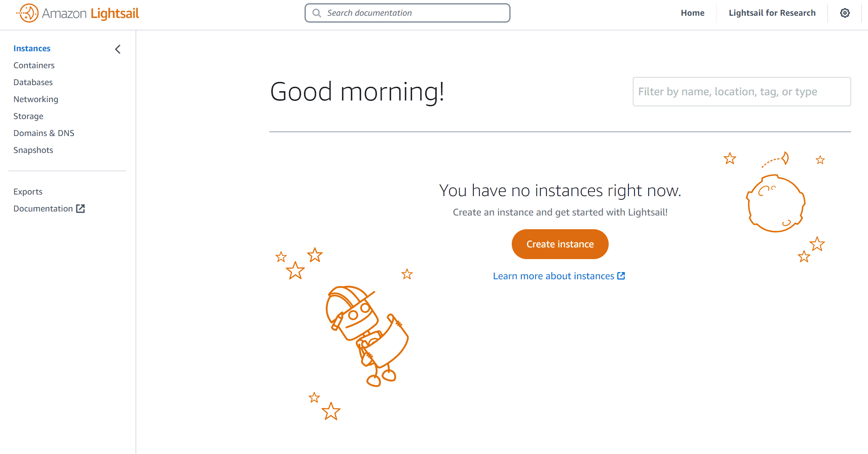Click the external icon beside Learn more
Viewport: 868px width, 454px height.
click(x=621, y=276)
